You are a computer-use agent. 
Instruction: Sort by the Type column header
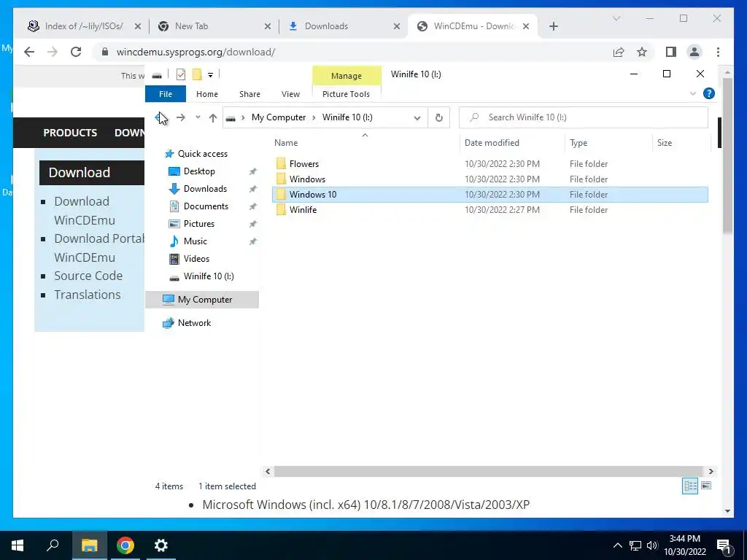[x=608, y=142]
